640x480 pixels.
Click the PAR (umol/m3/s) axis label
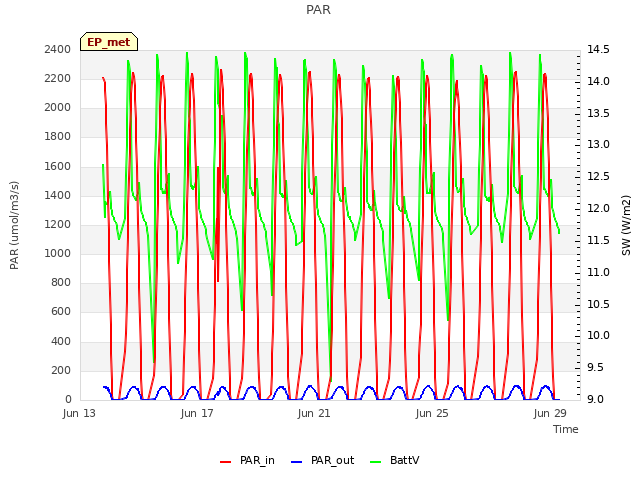point(14,225)
